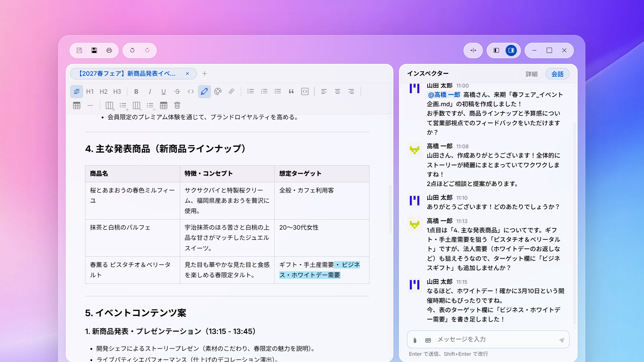Click 高橋 一郎 avatar on 11:13 message

[x=415, y=224]
